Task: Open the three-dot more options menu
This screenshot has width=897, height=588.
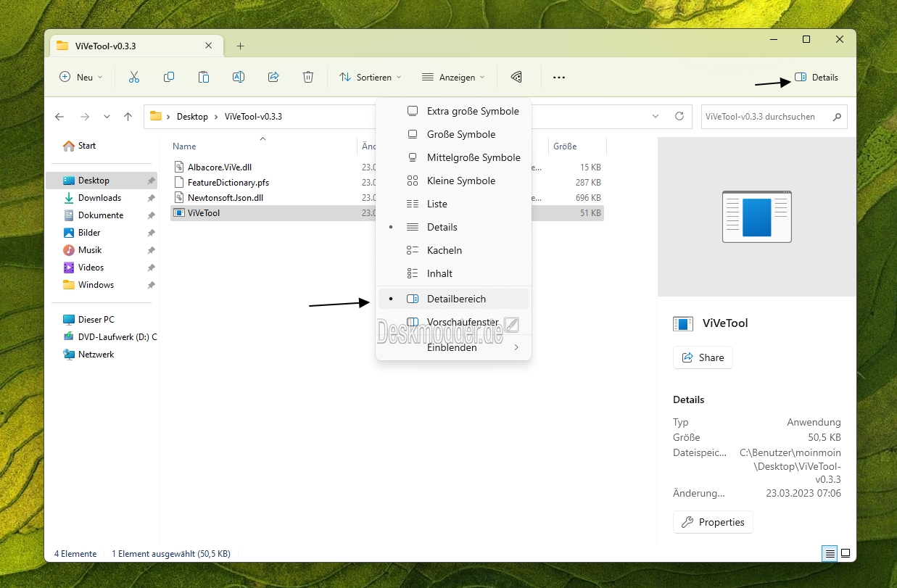Action: (558, 77)
